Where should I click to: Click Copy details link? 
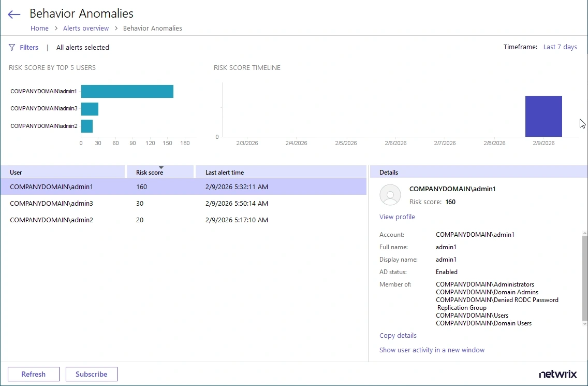click(x=398, y=336)
